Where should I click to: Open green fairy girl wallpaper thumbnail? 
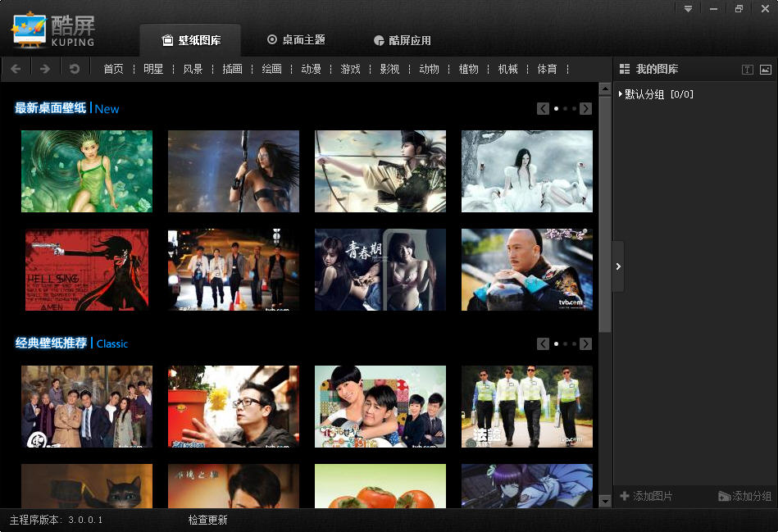(x=87, y=171)
